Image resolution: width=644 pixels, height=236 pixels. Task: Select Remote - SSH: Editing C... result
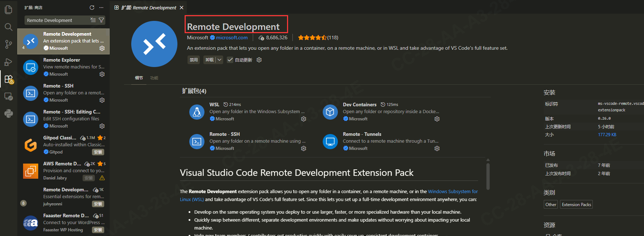click(63, 119)
